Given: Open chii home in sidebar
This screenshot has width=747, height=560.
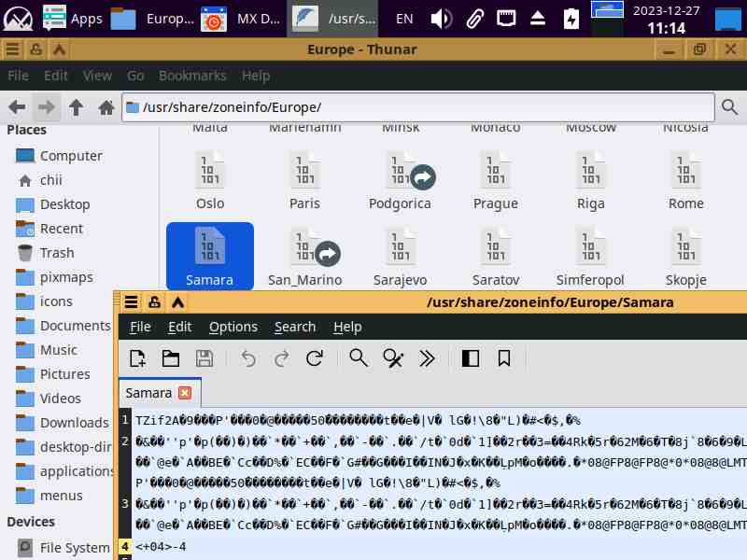Looking at the screenshot, I should point(40,180).
